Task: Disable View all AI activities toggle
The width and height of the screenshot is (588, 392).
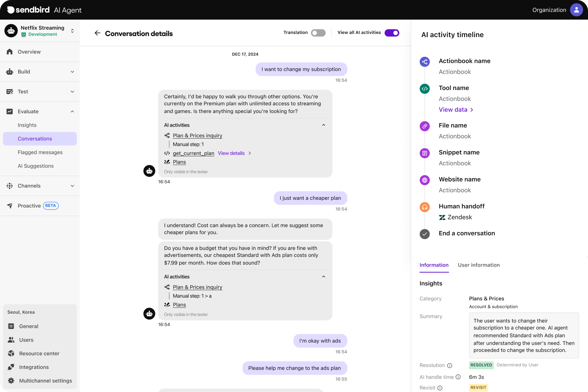Action: (392, 33)
